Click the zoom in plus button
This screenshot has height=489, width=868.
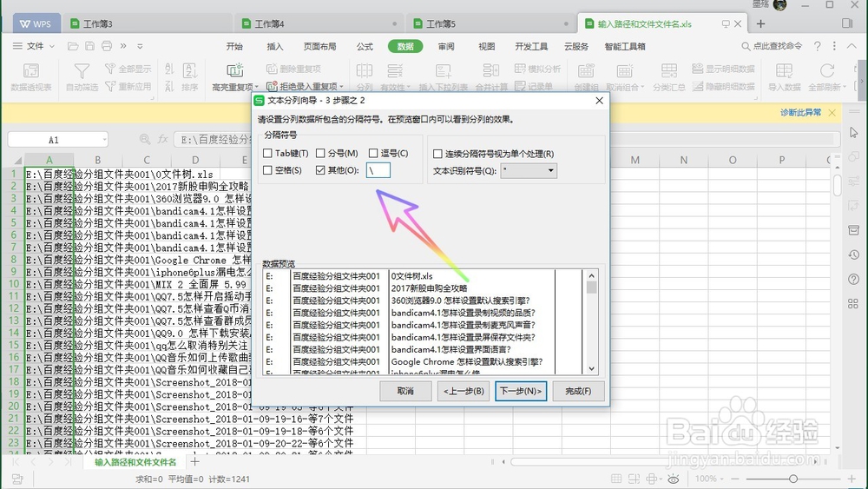(852, 479)
